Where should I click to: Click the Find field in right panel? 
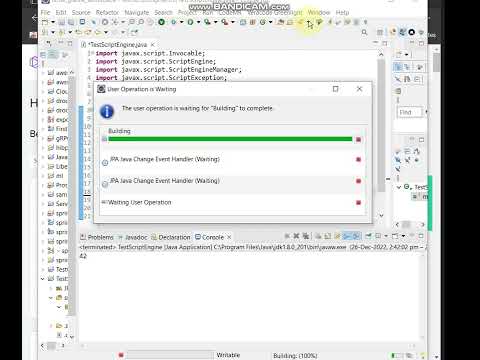click(x=410, y=112)
